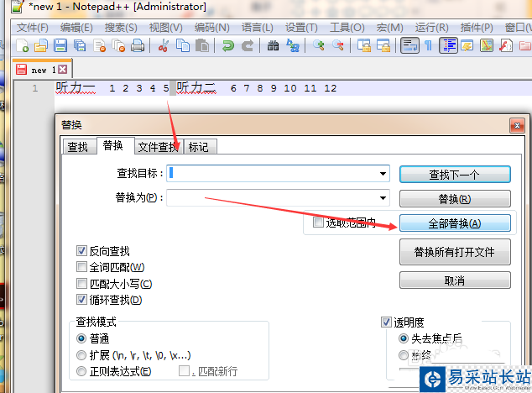Open the 插件(P) menu
Image resolution: width=532 pixels, height=393 pixels.
[x=477, y=28]
